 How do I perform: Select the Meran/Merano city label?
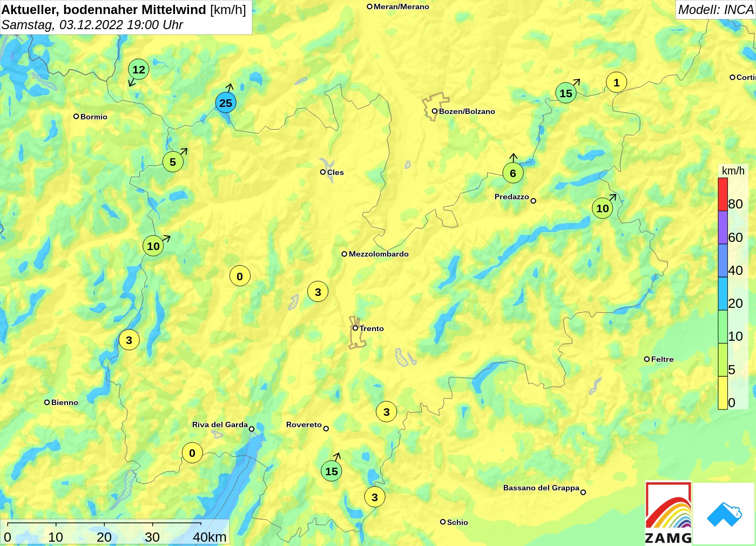[x=401, y=6]
